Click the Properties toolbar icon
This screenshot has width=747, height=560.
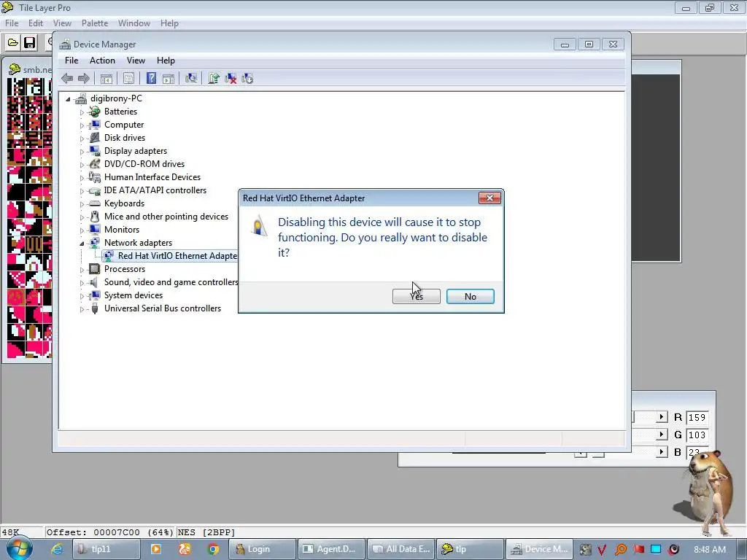(x=128, y=78)
